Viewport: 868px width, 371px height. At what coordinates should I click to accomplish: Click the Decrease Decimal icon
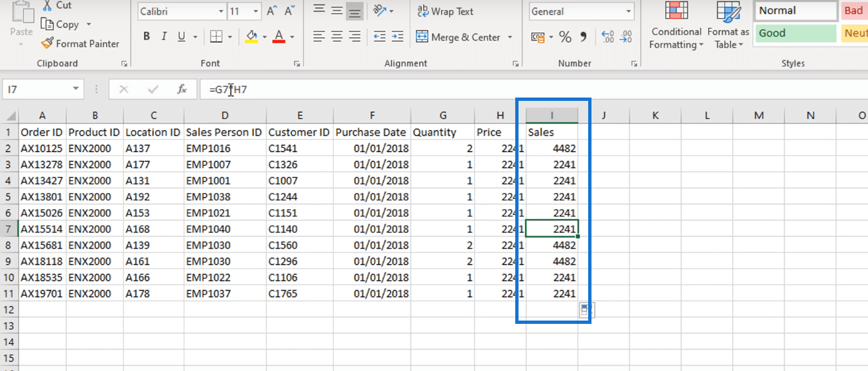coord(624,37)
